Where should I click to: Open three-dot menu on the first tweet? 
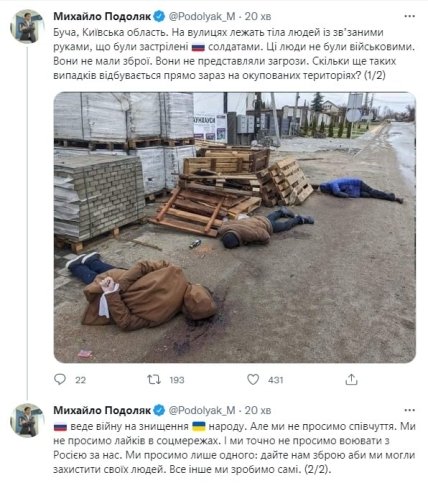click(410, 16)
